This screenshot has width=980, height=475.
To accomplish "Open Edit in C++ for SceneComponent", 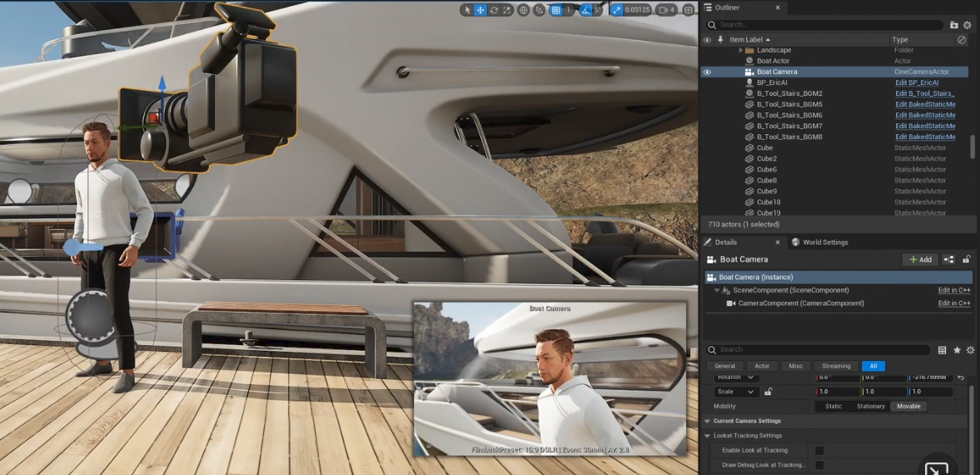I will [x=953, y=290].
